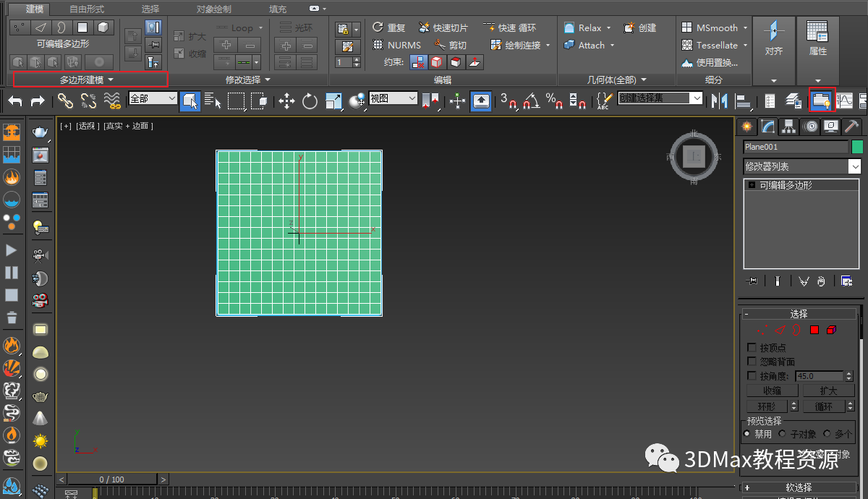Open the Display command panel tab
Screen dimensions: 868x499
pyautogui.click(x=831, y=127)
